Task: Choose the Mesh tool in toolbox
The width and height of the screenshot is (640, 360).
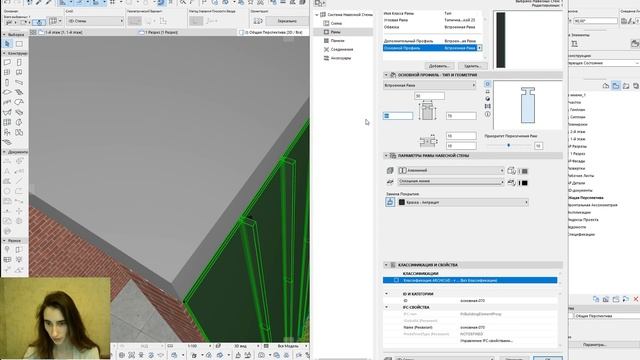Action: (x=7, y=142)
